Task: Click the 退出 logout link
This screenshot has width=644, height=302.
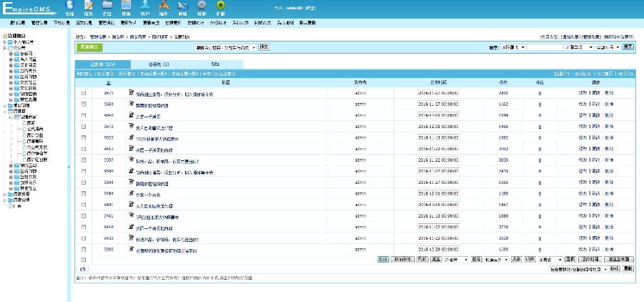Action: [x=310, y=8]
